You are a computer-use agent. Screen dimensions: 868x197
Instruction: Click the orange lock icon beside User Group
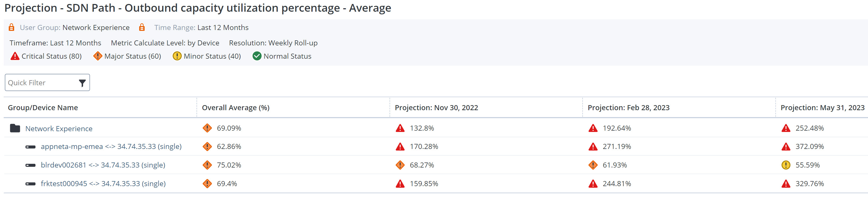[11, 27]
